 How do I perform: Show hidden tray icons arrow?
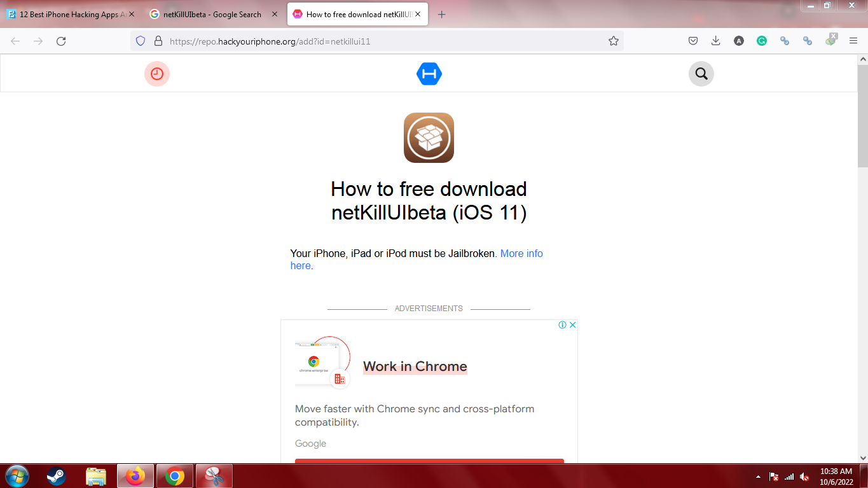coord(758,477)
